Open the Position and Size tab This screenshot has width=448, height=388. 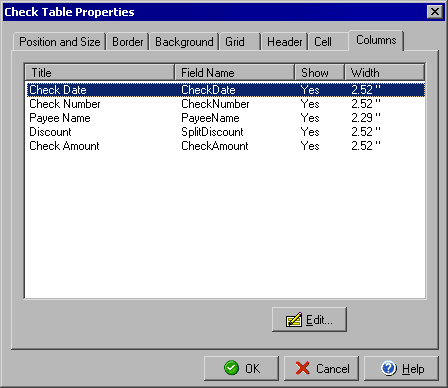coord(59,42)
